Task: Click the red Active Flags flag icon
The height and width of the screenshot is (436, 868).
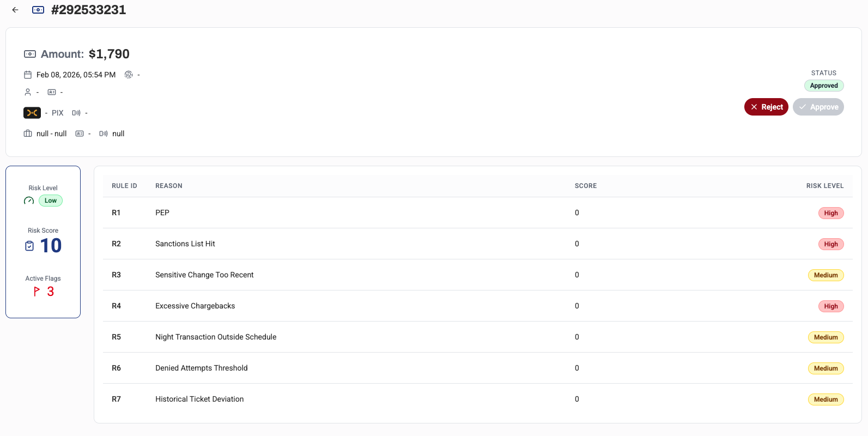Action: tap(37, 292)
